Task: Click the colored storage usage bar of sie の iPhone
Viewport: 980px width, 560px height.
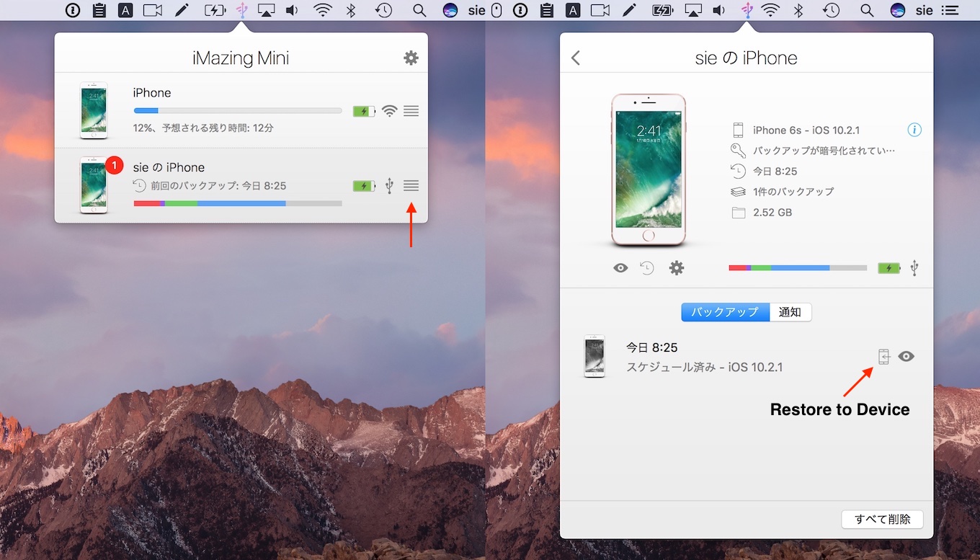Action: pyautogui.click(x=238, y=203)
